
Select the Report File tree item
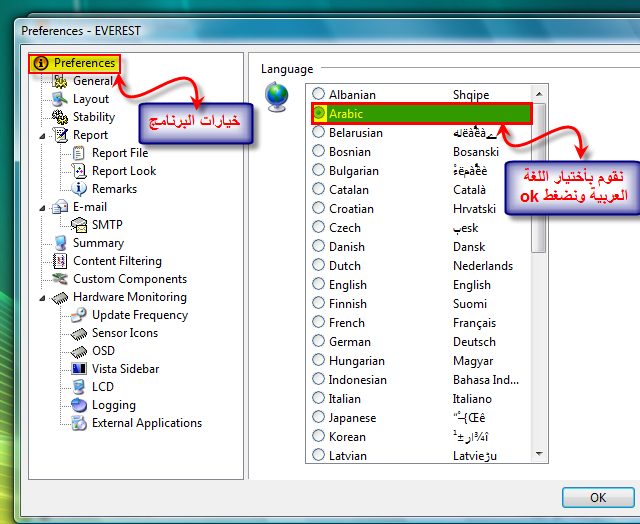tap(120, 153)
